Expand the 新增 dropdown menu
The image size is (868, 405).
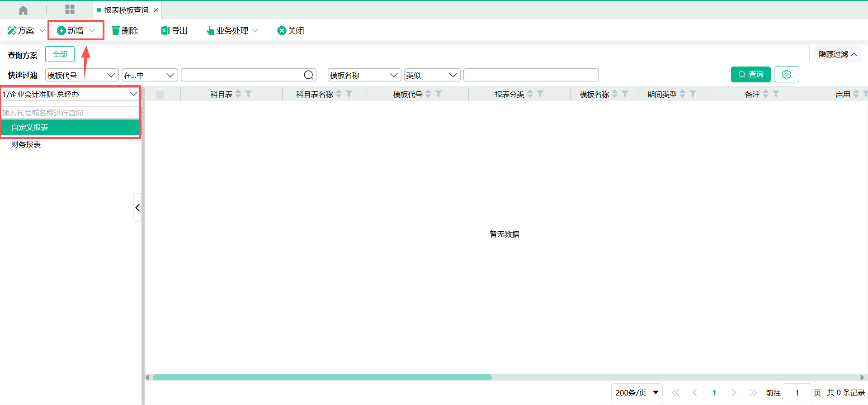coord(92,31)
